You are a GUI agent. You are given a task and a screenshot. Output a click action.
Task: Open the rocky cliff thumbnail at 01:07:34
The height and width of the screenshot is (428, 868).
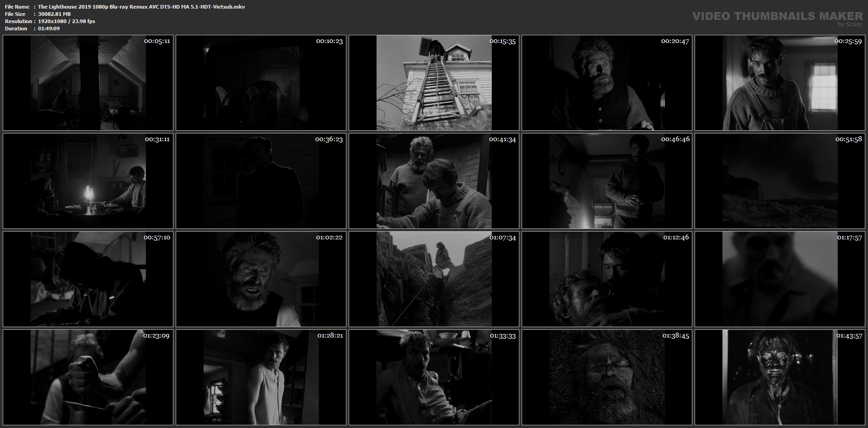click(434, 279)
